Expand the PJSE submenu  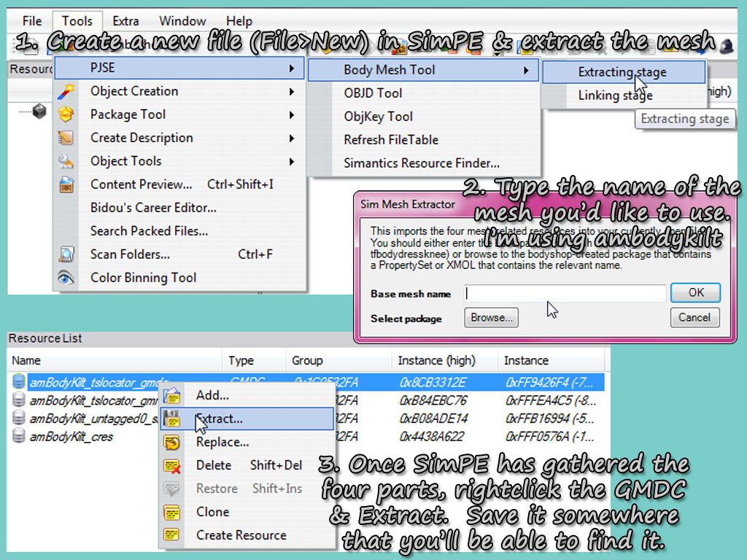[x=179, y=68]
